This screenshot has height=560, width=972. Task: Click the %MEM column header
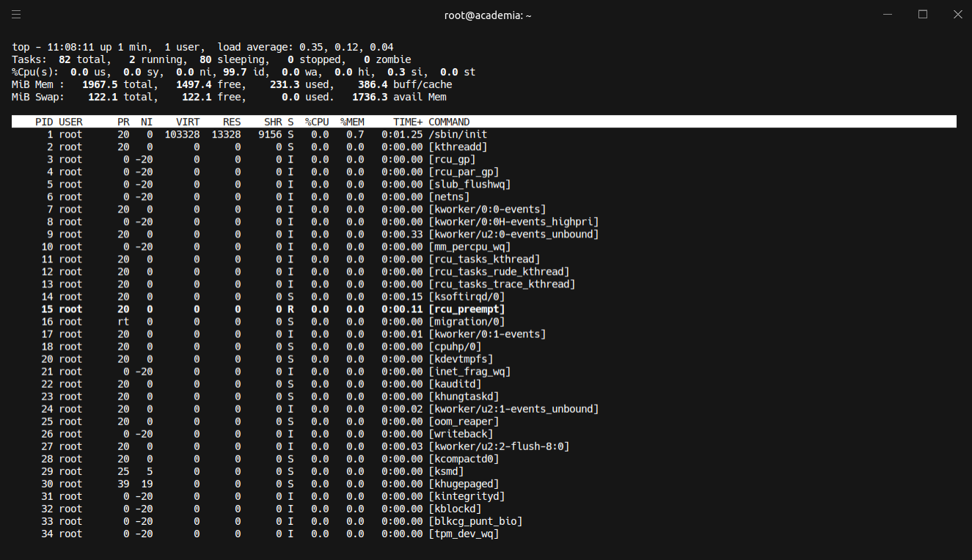tap(352, 122)
